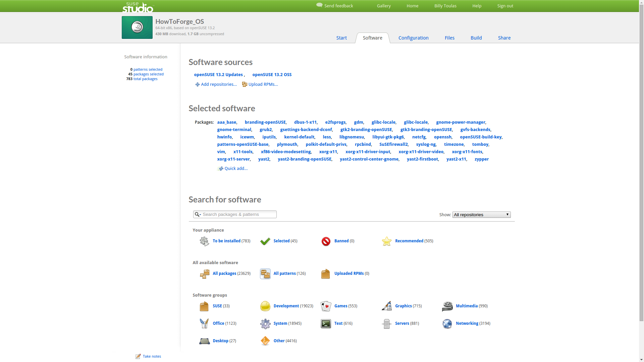Click the Take notes link
The width and height of the screenshot is (644, 362).
pos(152,357)
